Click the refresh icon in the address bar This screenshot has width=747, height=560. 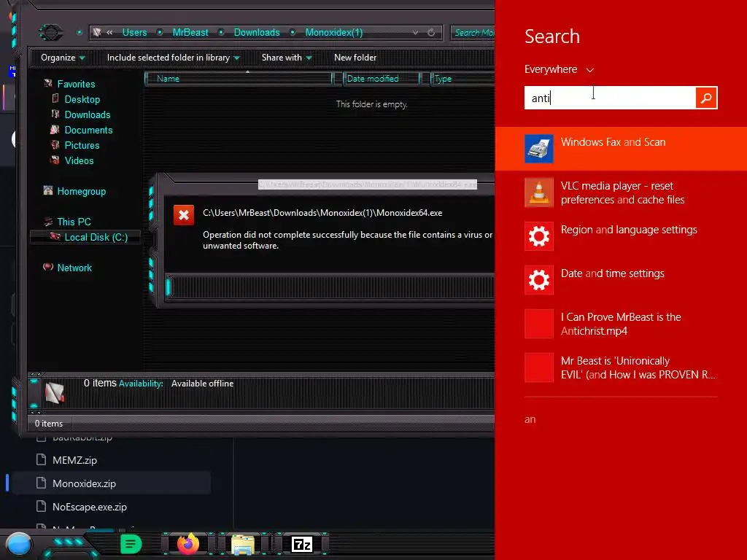[x=431, y=32]
